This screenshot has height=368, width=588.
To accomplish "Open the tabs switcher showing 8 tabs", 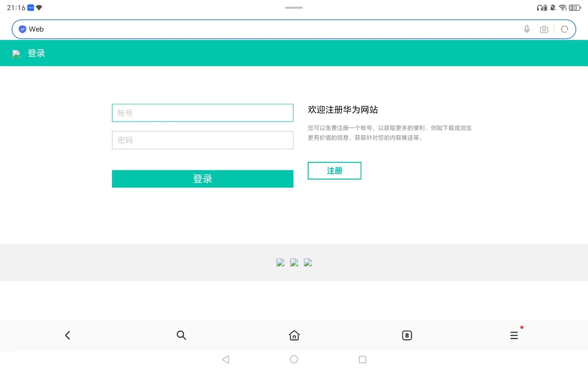I will click(x=407, y=335).
